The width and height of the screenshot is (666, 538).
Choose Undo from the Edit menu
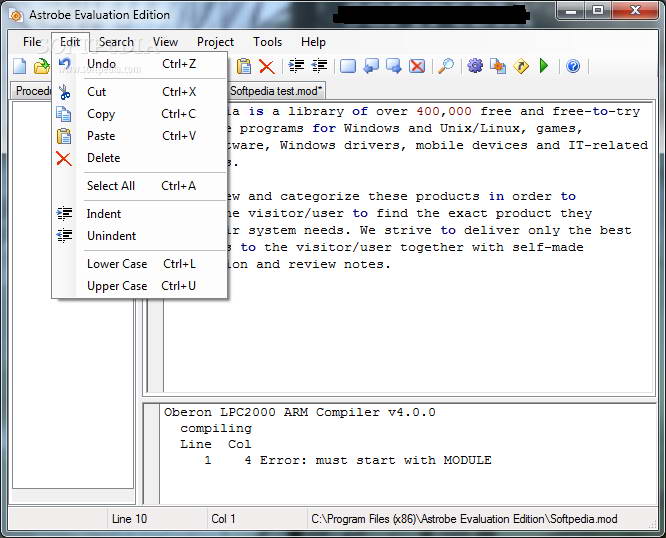click(x=140, y=64)
